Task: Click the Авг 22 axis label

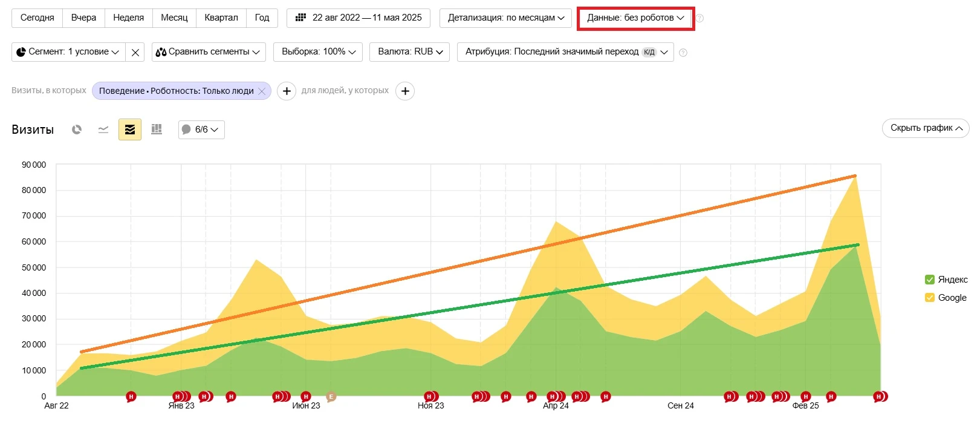Action: click(x=56, y=405)
